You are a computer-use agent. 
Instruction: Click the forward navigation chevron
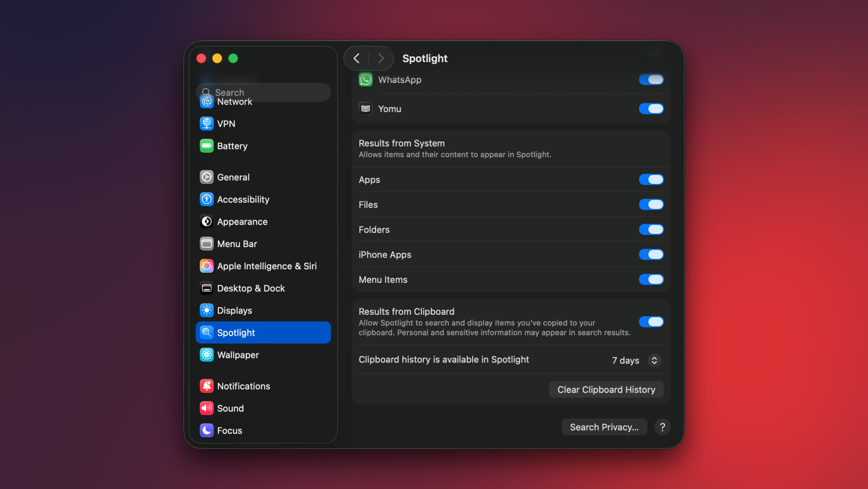[381, 58]
